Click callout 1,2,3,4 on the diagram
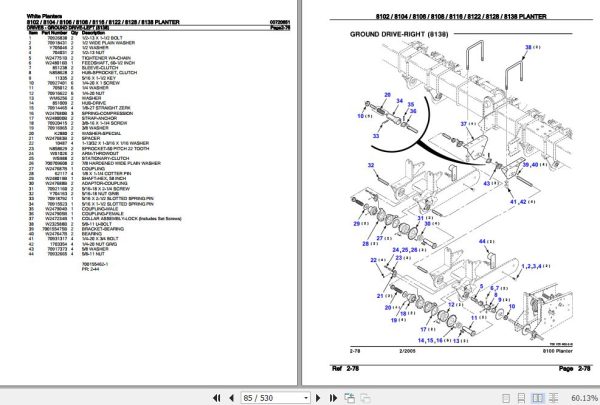Viewport: 600px width, 405px height. (x=532, y=266)
